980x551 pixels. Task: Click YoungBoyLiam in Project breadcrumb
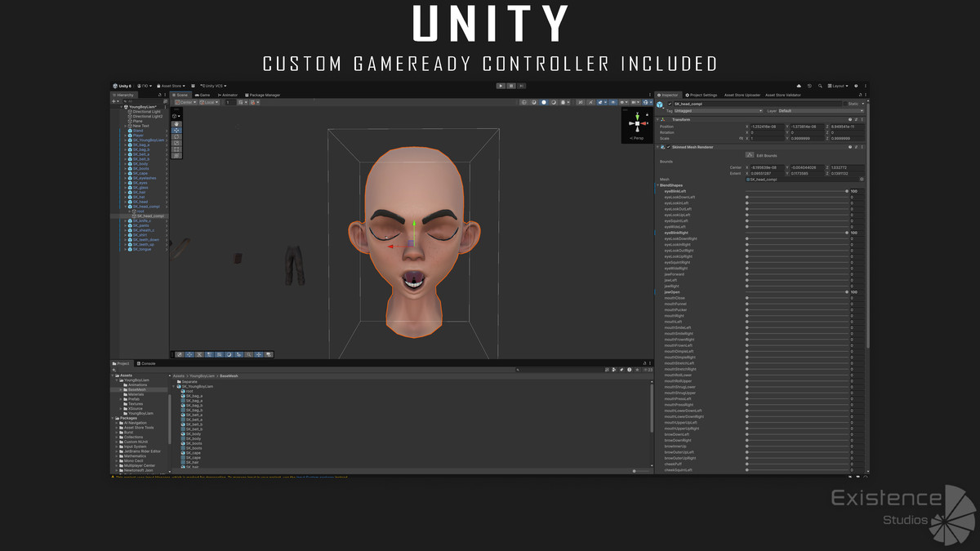coord(202,375)
